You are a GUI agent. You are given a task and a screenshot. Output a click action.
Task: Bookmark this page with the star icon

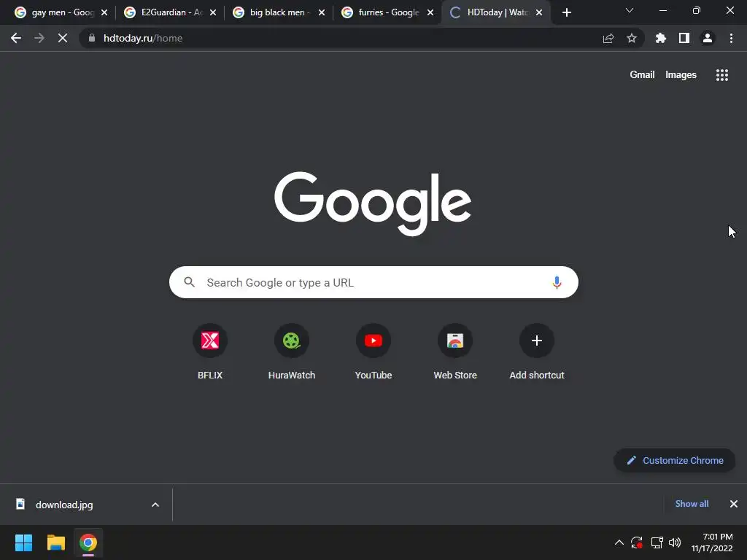pos(632,38)
